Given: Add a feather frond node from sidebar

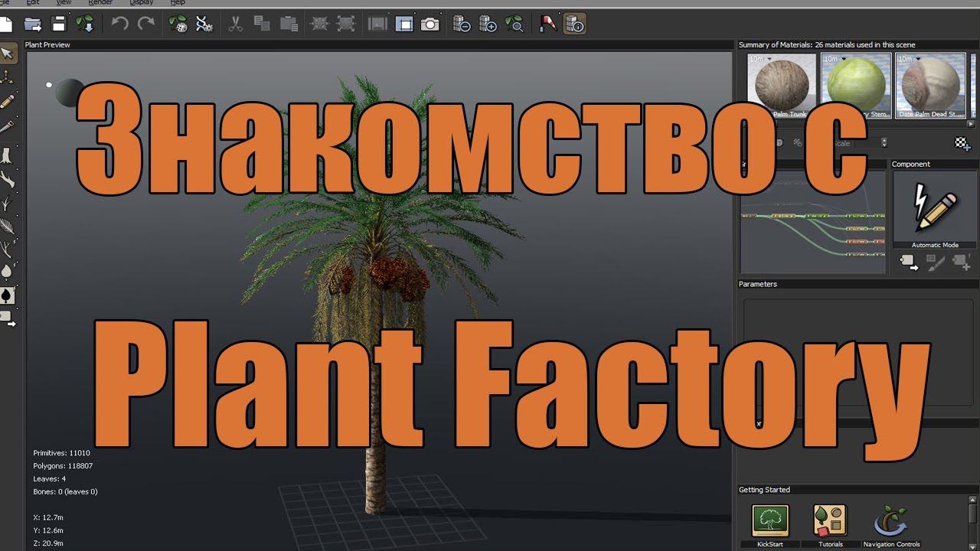Looking at the screenshot, I should [x=7, y=227].
